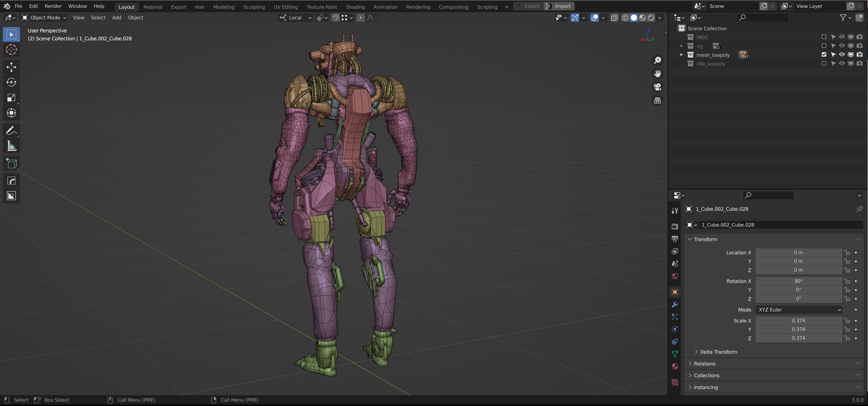Screen dimensions: 868x406
Task: Pin the properties editor context
Action: click(x=859, y=209)
